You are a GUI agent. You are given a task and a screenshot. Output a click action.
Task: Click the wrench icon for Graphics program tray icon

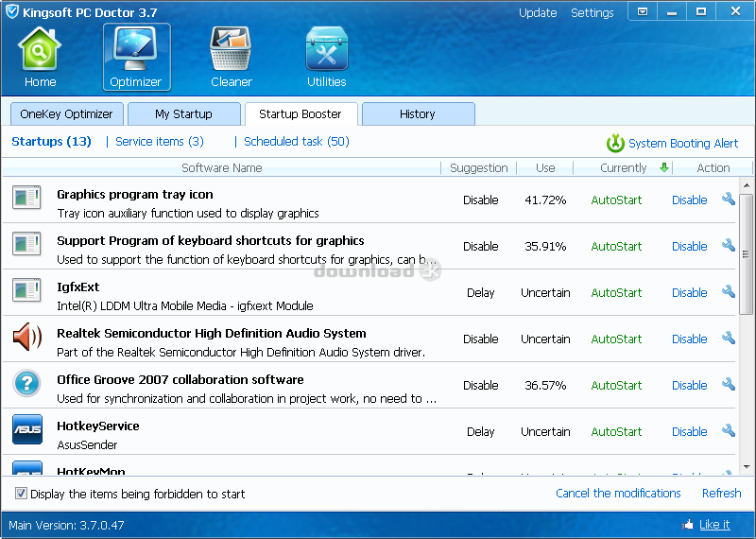point(728,199)
